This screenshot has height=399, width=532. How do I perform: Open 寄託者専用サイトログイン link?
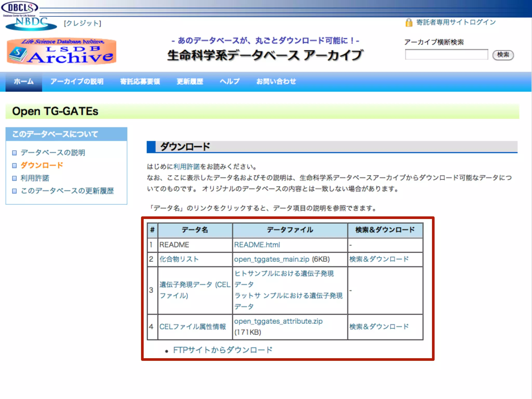pyautogui.click(x=456, y=22)
